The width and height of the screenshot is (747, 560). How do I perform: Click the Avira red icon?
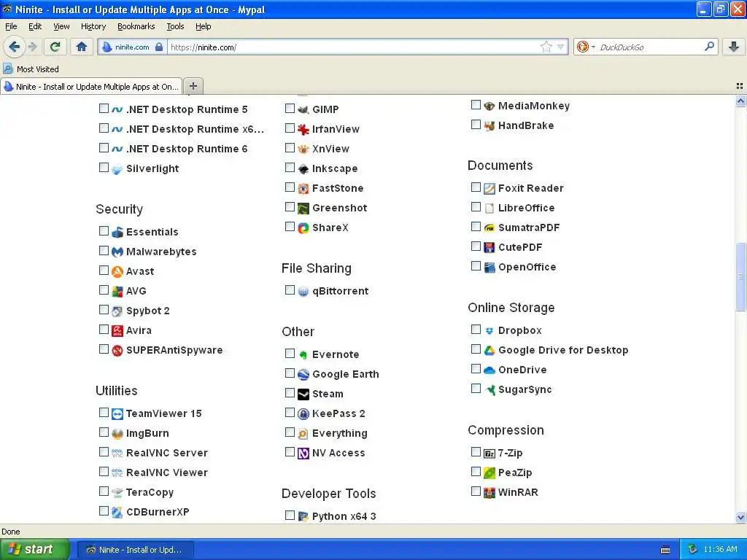[117, 330]
